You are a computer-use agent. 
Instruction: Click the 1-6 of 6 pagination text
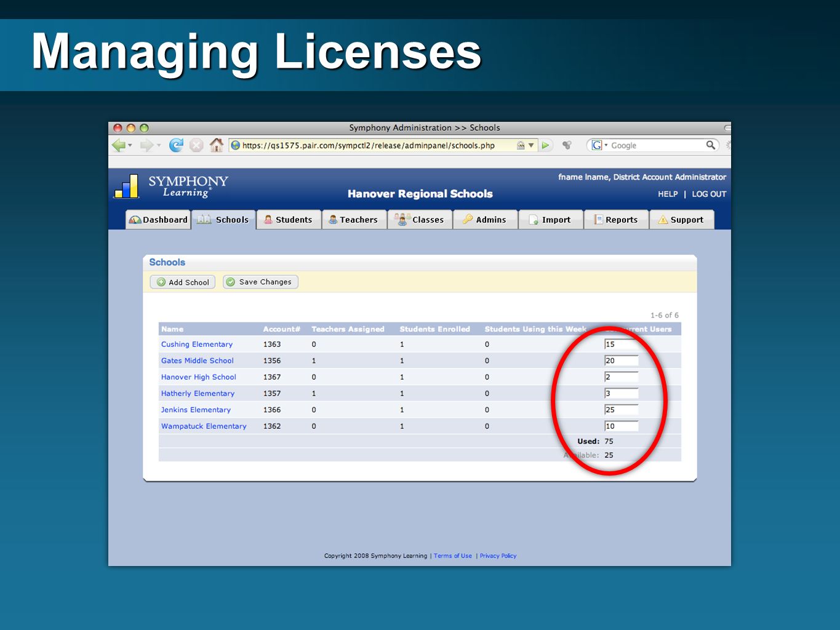(x=665, y=315)
